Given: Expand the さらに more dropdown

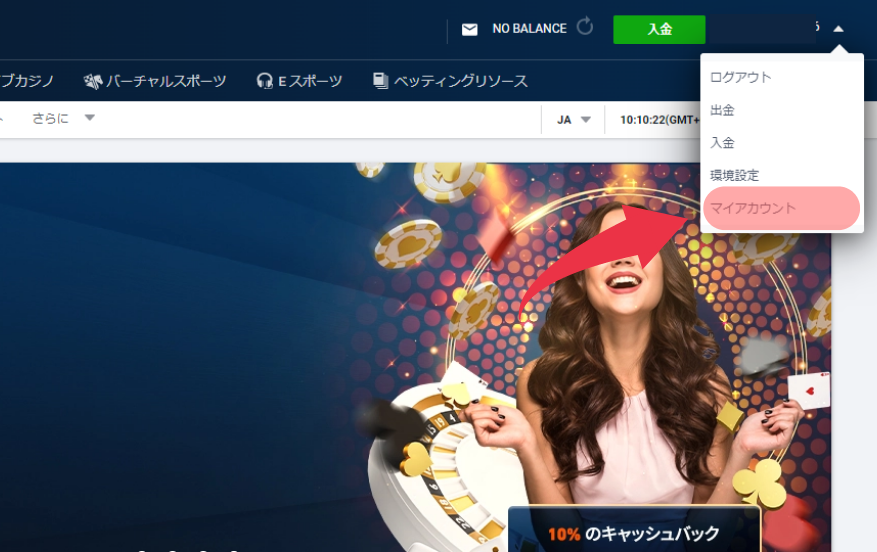Looking at the screenshot, I should click(63, 118).
